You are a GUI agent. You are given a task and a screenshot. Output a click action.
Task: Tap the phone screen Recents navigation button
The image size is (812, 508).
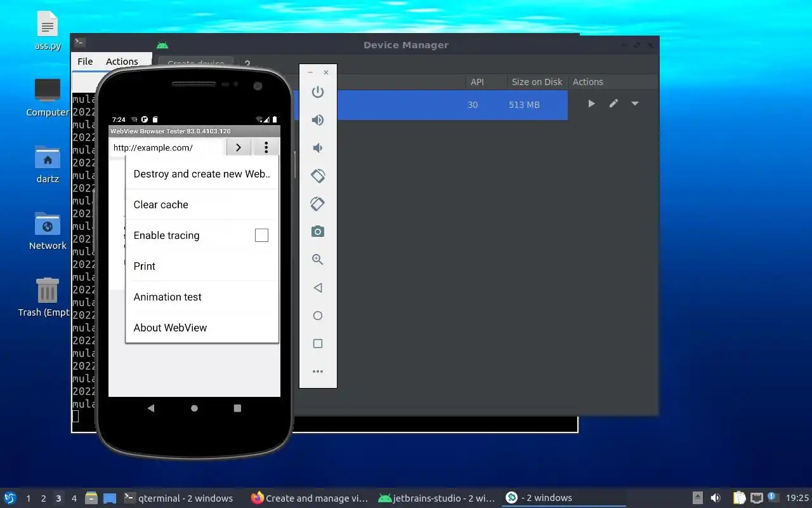pos(237,408)
